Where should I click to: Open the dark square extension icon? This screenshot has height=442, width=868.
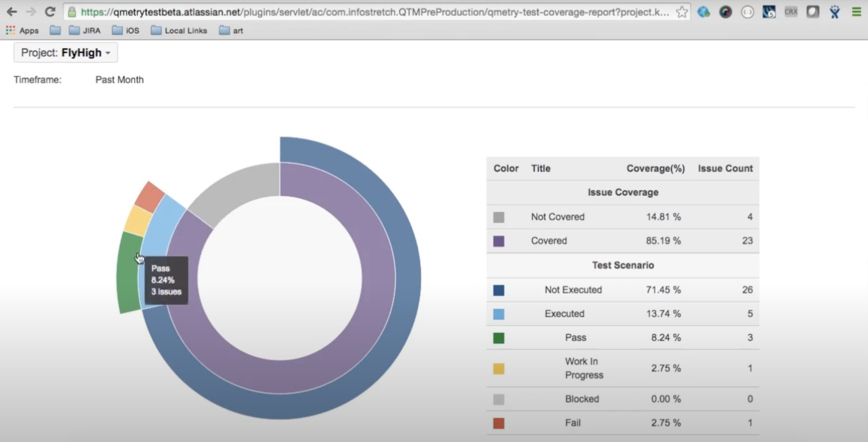(x=812, y=12)
